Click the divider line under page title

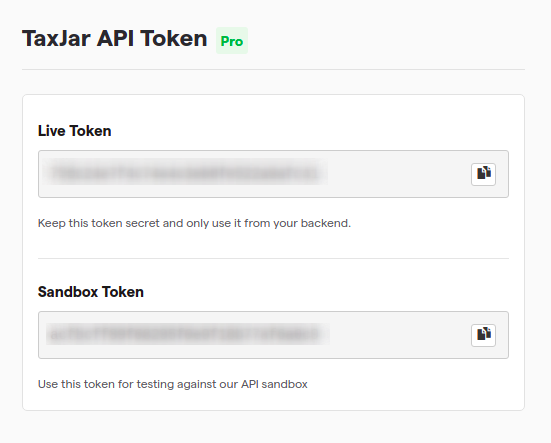point(273,70)
